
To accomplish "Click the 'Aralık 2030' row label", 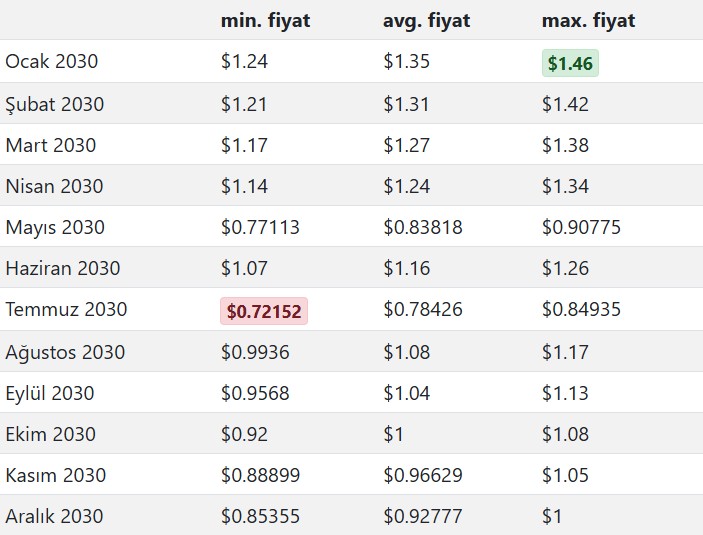I will point(54,516).
